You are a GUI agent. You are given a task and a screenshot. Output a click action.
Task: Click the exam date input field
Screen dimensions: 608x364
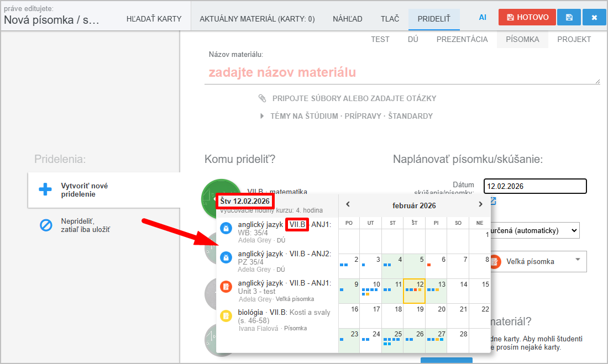point(534,186)
